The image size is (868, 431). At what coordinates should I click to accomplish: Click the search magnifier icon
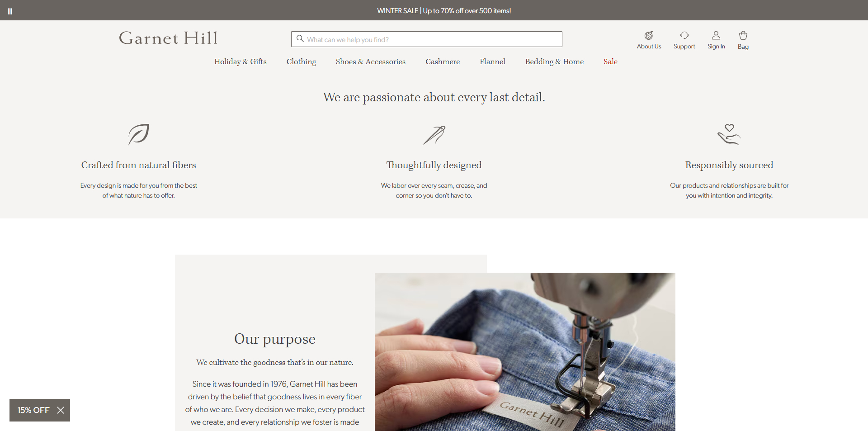pos(300,39)
